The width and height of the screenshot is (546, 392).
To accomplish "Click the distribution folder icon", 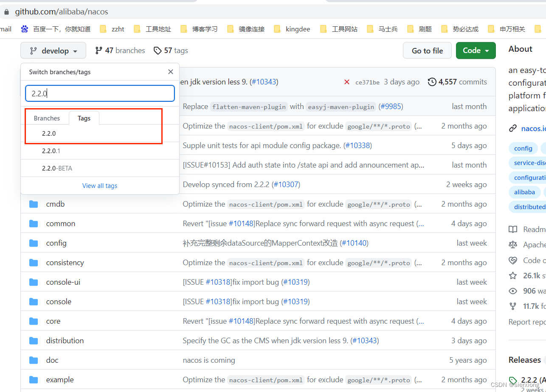I will [34, 341].
